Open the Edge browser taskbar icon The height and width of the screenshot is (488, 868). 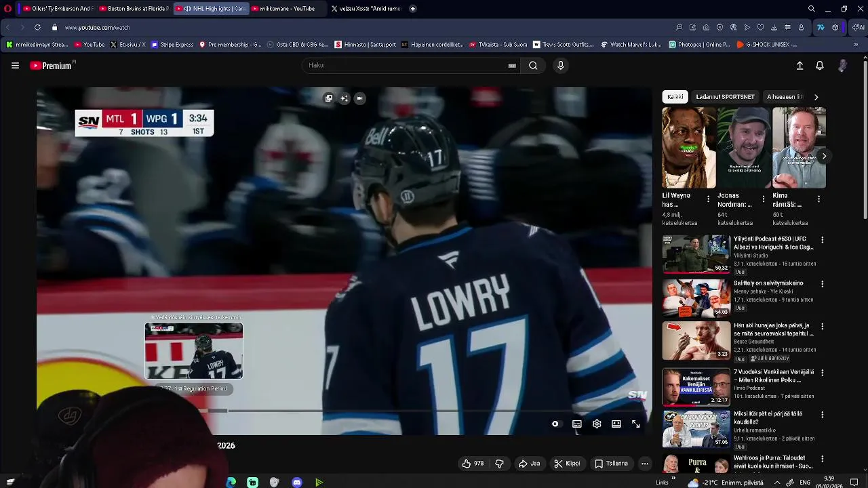231,483
